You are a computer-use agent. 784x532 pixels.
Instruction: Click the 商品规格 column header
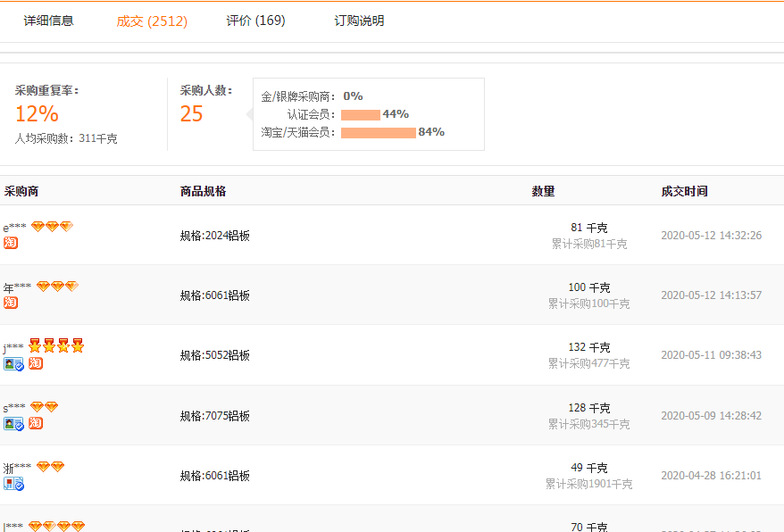tap(203, 192)
